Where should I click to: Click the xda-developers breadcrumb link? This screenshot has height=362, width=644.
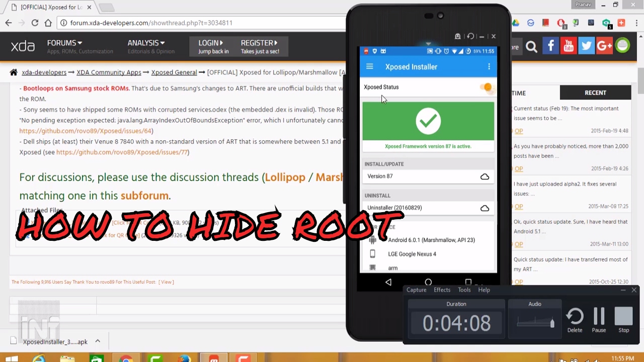[44, 72]
